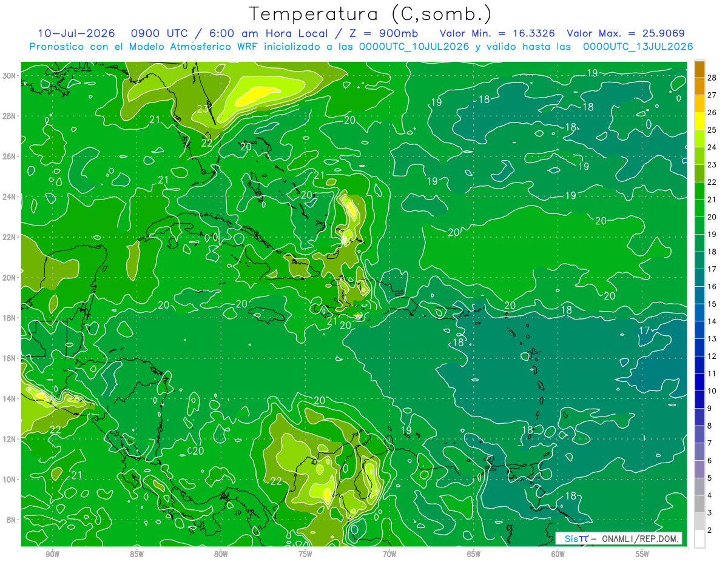Click the '18N' latitude axis label
The width and height of the screenshot is (728, 562).
coord(10,318)
